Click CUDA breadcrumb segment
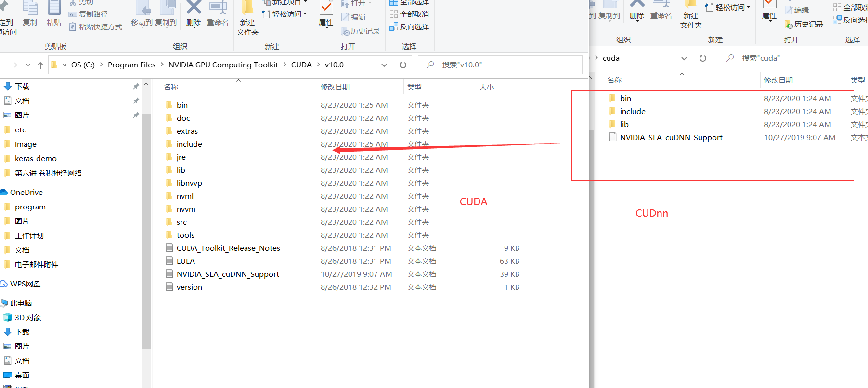Image resolution: width=868 pixels, height=388 pixels. [x=301, y=65]
